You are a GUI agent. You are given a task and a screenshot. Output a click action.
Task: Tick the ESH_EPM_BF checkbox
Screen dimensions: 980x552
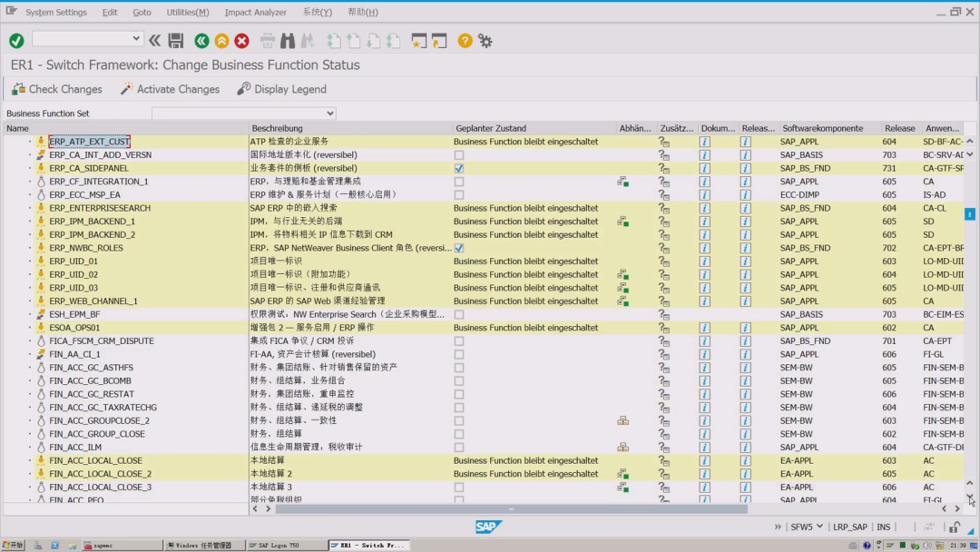coord(459,314)
